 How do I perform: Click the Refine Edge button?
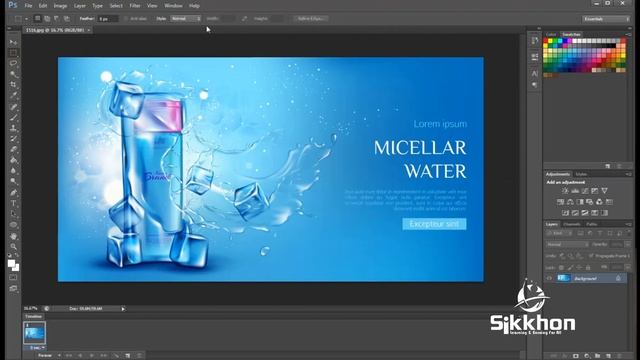(311, 19)
